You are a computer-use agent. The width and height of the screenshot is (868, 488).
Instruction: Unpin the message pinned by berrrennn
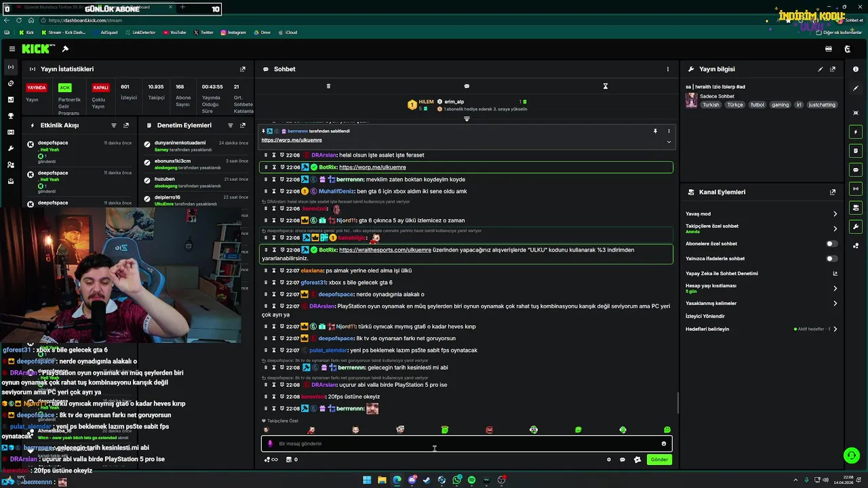[655, 131]
